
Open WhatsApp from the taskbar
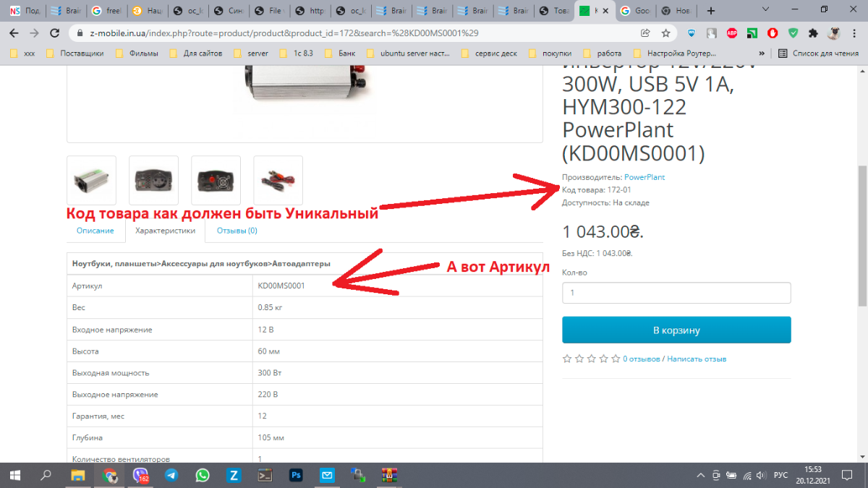click(203, 476)
